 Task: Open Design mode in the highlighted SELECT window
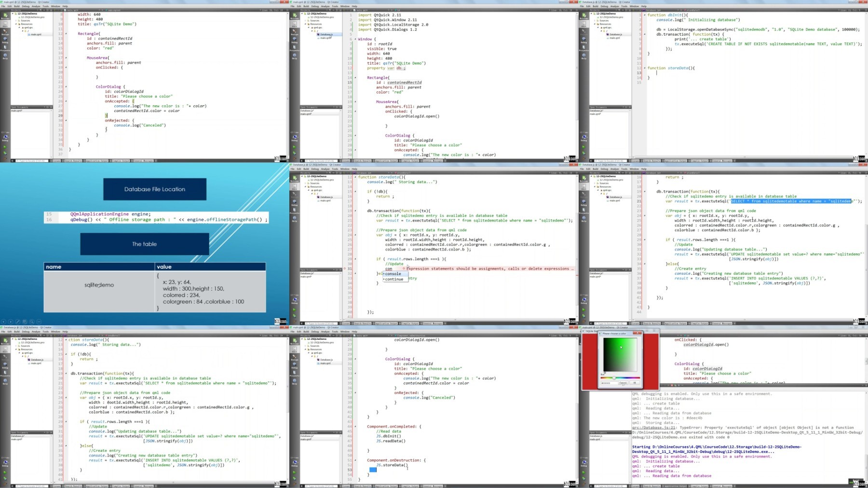pos(584,195)
